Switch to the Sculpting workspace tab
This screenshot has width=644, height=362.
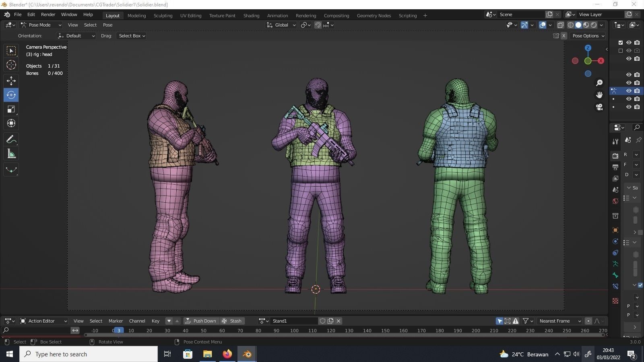pyautogui.click(x=163, y=16)
